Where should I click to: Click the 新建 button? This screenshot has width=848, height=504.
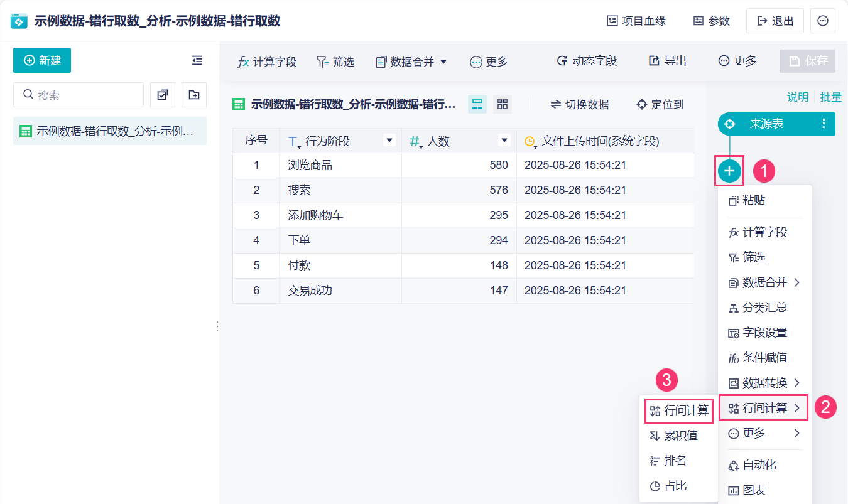[x=42, y=60]
